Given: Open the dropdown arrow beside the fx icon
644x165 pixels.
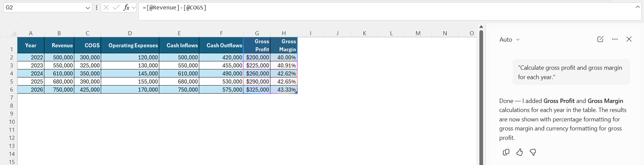Looking at the screenshot, I should (134, 7).
